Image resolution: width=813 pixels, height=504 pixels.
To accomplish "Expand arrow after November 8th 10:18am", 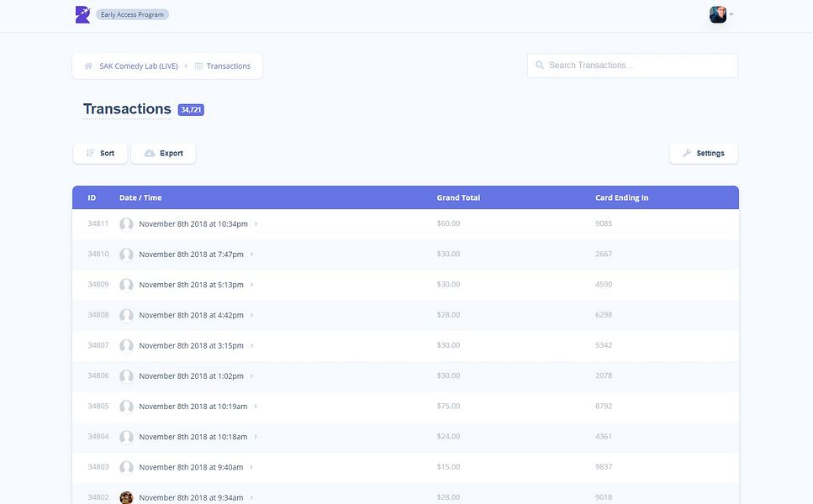I will (x=256, y=437).
